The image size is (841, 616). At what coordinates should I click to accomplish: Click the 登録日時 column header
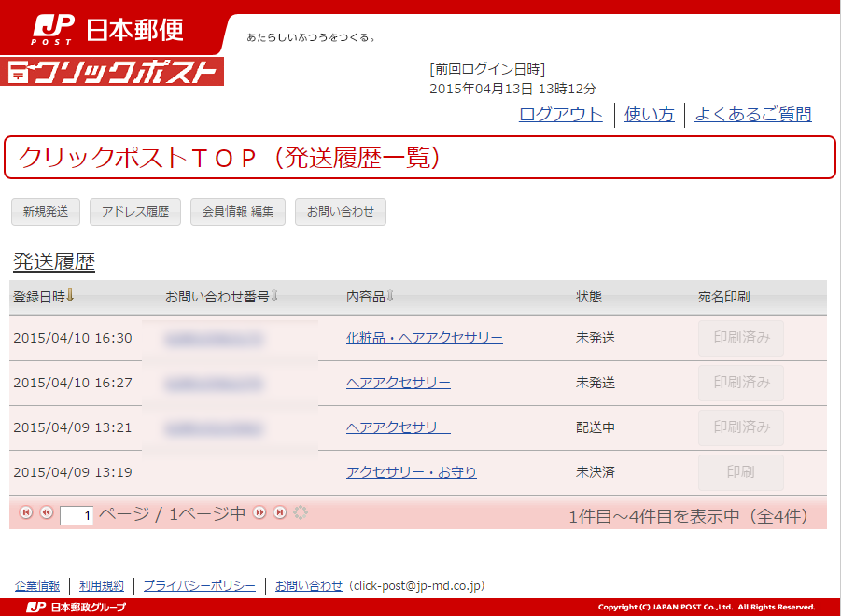[x=39, y=297]
